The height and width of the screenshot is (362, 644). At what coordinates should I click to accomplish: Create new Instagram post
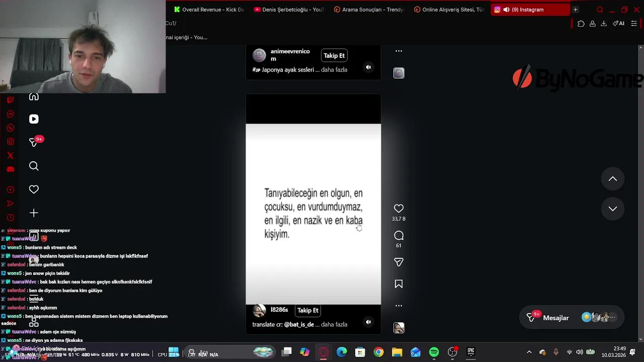(x=34, y=213)
